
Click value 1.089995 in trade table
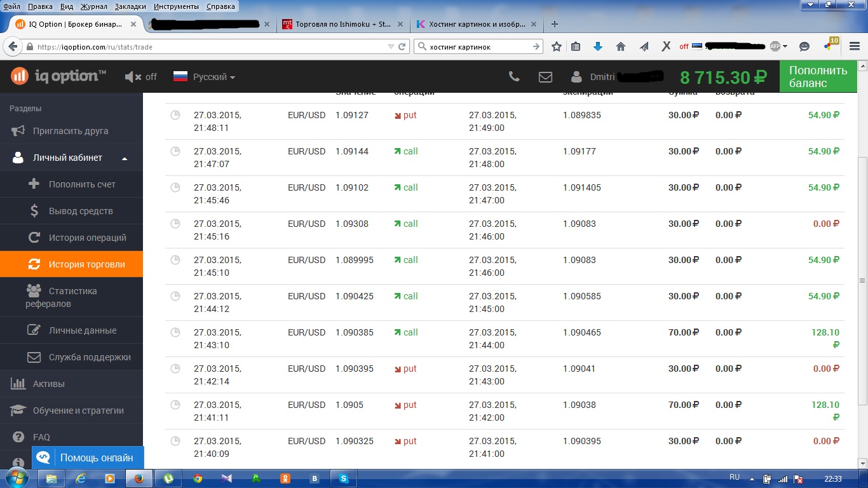point(355,260)
